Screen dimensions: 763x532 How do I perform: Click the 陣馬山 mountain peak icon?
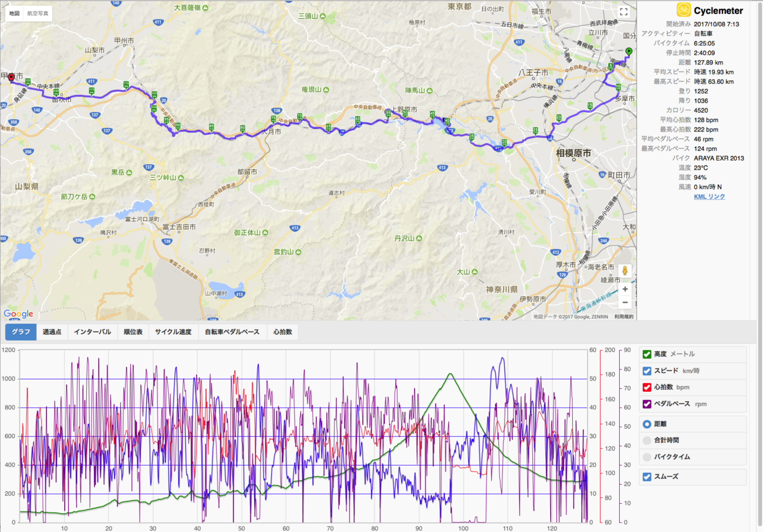click(430, 90)
